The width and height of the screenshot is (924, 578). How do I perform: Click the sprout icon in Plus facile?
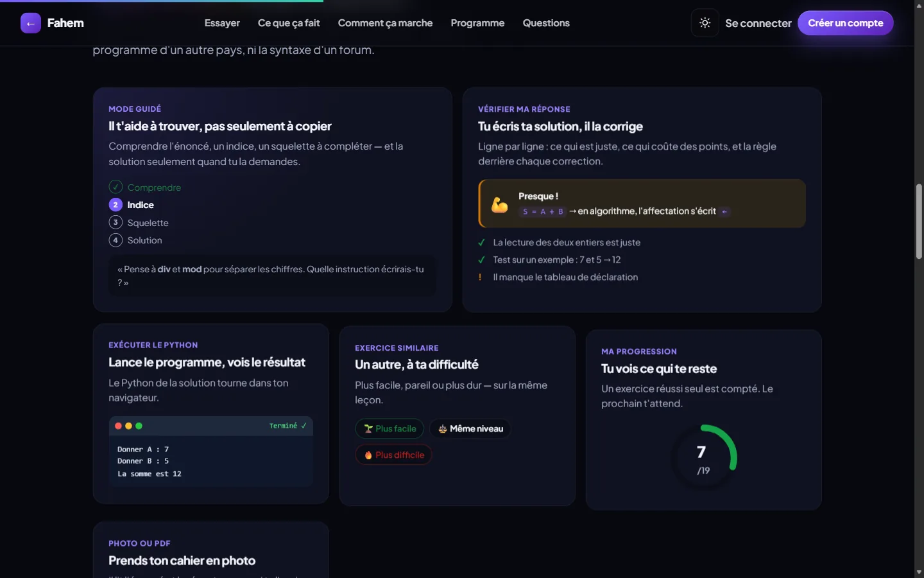[368, 428]
